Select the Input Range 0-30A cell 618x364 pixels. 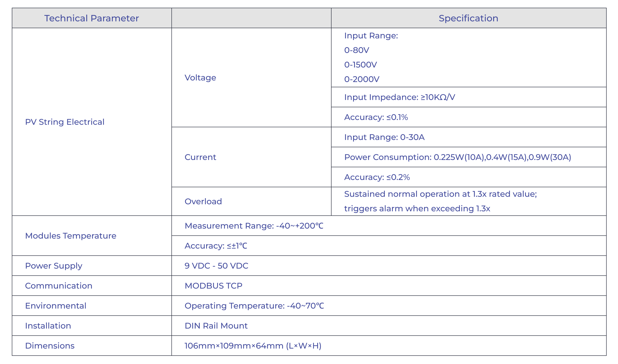click(384, 137)
